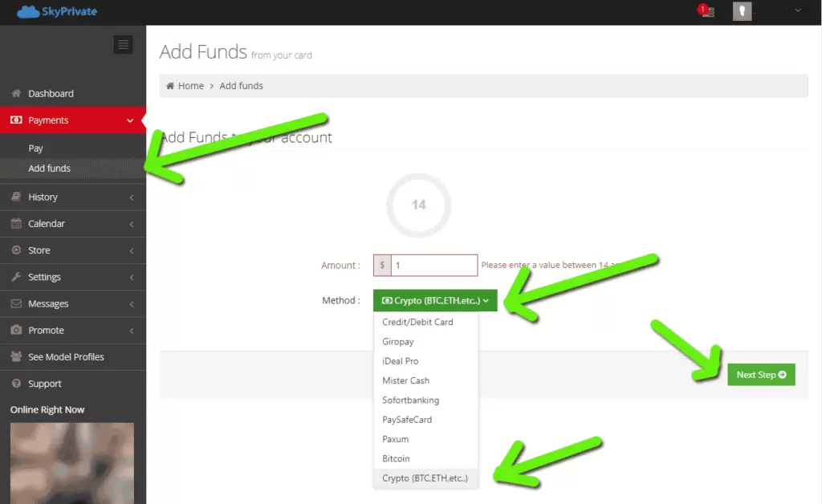The height and width of the screenshot is (504, 822).
Task: Open the Support sidebar item
Action: [x=73, y=384]
